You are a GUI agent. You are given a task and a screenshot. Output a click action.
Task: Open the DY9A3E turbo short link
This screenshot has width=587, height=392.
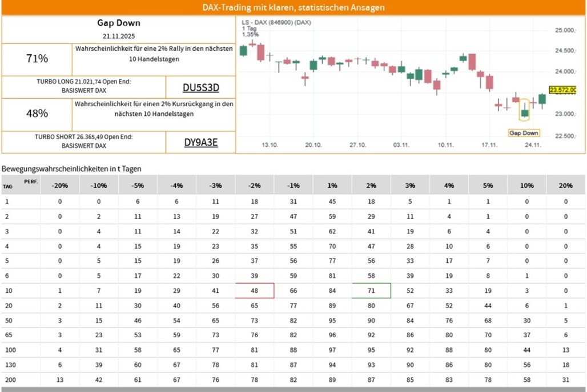(x=200, y=143)
